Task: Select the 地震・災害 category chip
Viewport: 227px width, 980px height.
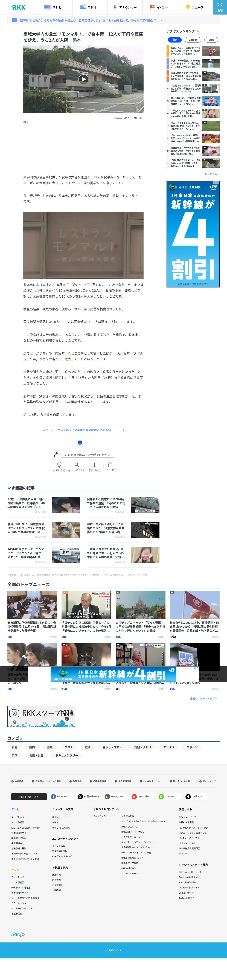Action: [36, 756]
